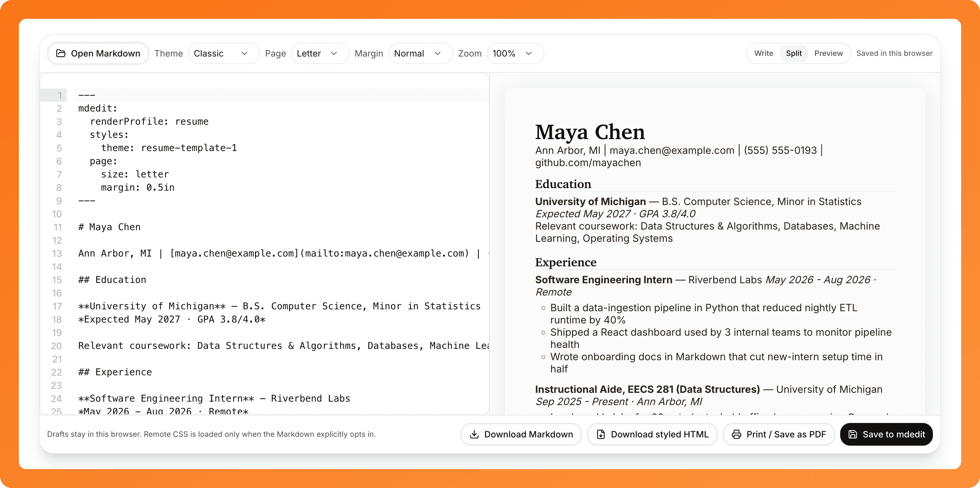The image size is (980, 488).
Task: Click the Download styled HTML button label
Action: click(x=660, y=434)
